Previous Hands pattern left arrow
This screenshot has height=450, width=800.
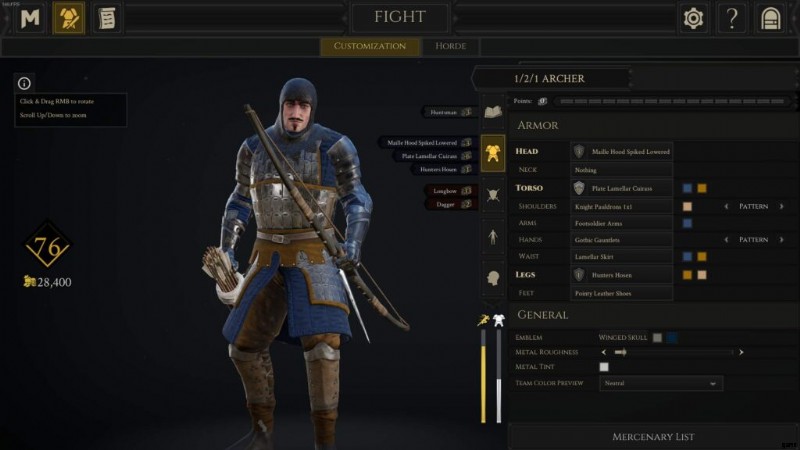click(726, 240)
